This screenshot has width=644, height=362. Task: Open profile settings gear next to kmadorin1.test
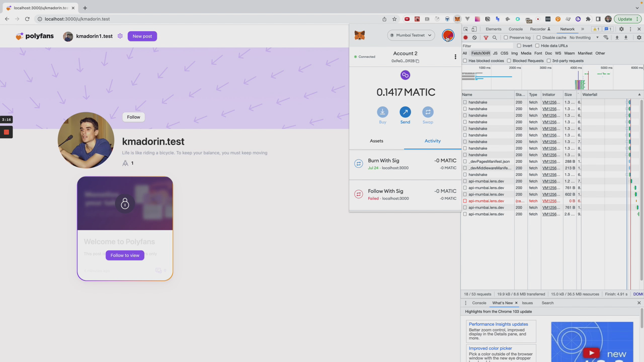[x=120, y=36]
